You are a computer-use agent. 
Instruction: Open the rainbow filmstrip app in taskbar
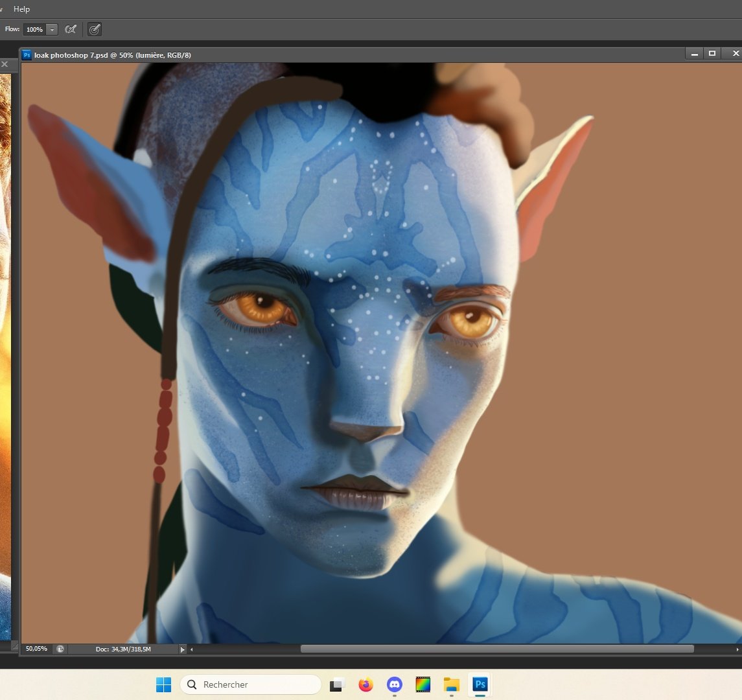click(423, 684)
